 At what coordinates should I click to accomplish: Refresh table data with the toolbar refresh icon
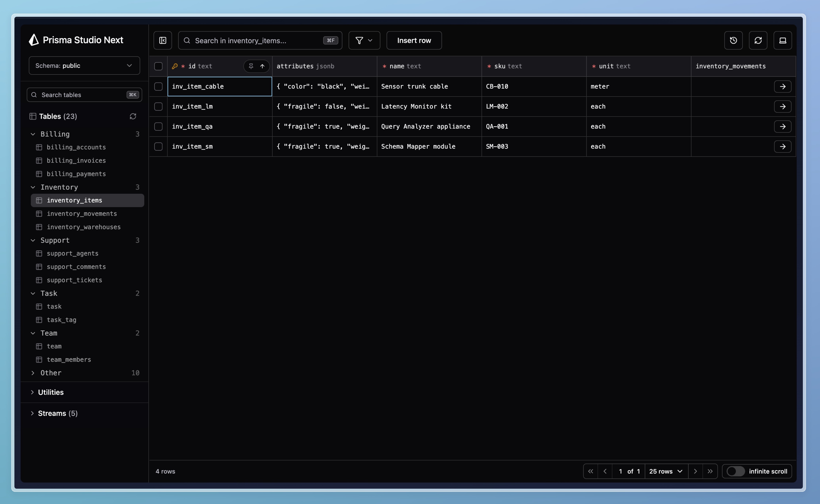758,40
